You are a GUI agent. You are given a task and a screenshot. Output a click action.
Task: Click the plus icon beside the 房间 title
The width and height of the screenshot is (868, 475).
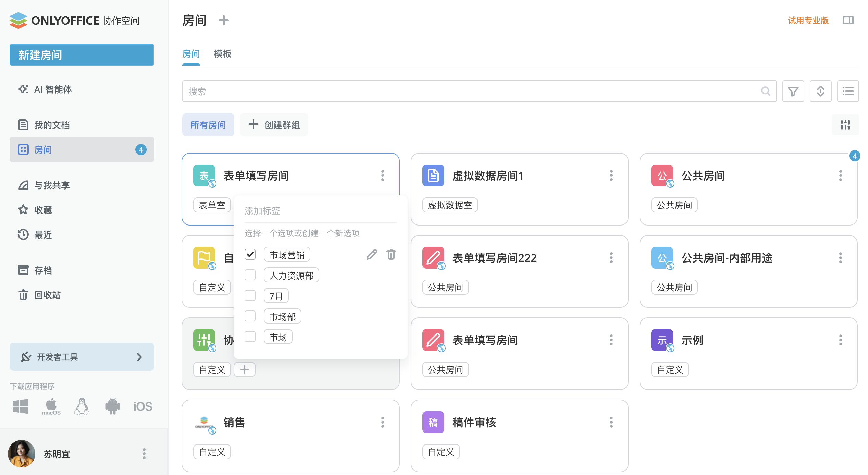(223, 20)
